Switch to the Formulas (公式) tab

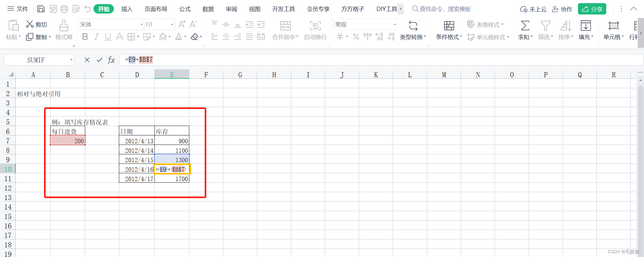(185, 9)
